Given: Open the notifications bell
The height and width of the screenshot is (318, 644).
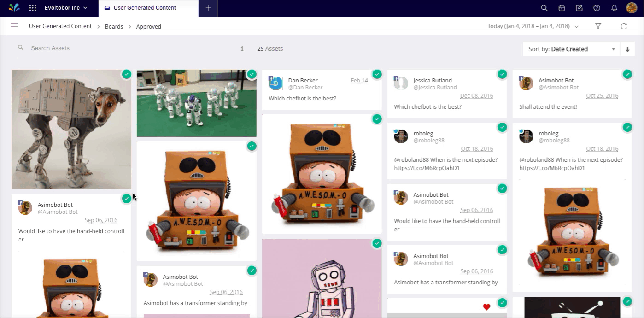Looking at the screenshot, I should (x=614, y=8).
